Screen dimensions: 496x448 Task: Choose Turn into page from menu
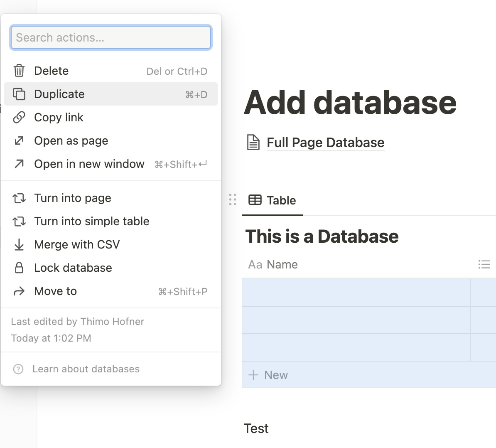click(x=73, y=198)
